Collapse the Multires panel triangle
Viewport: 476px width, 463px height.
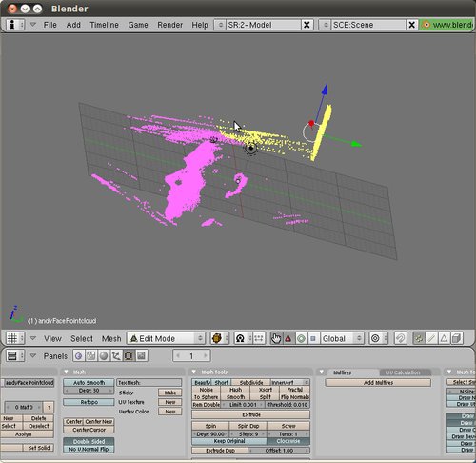(322, 372)
